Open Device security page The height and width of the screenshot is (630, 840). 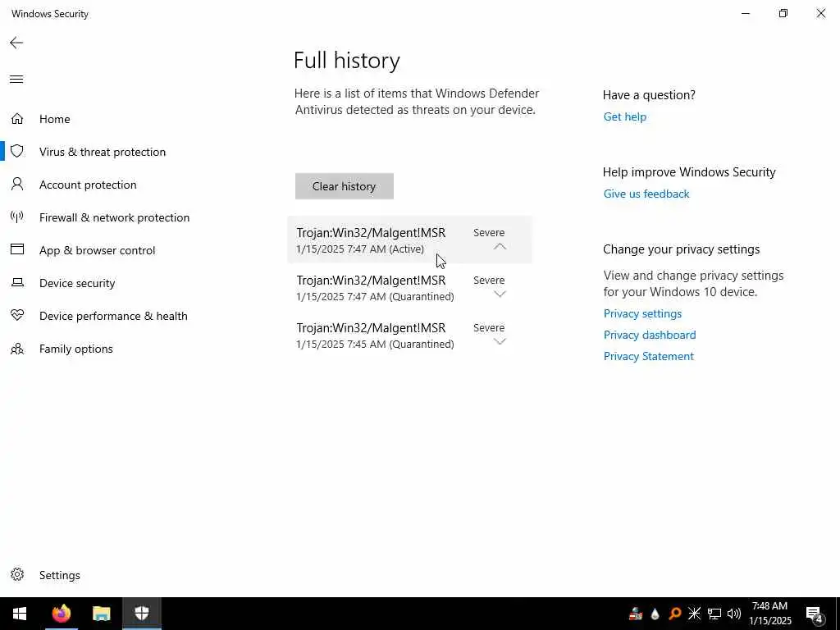(77, 283)
